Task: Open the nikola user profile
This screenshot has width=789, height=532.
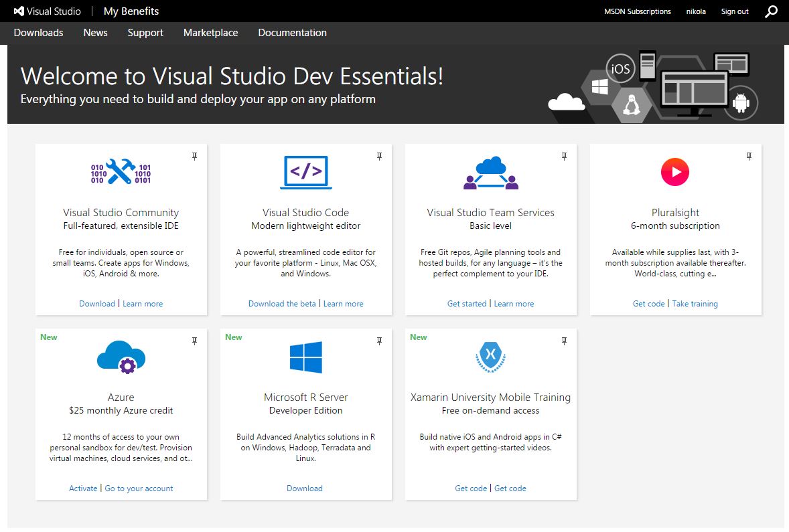Action: (696, 11)
